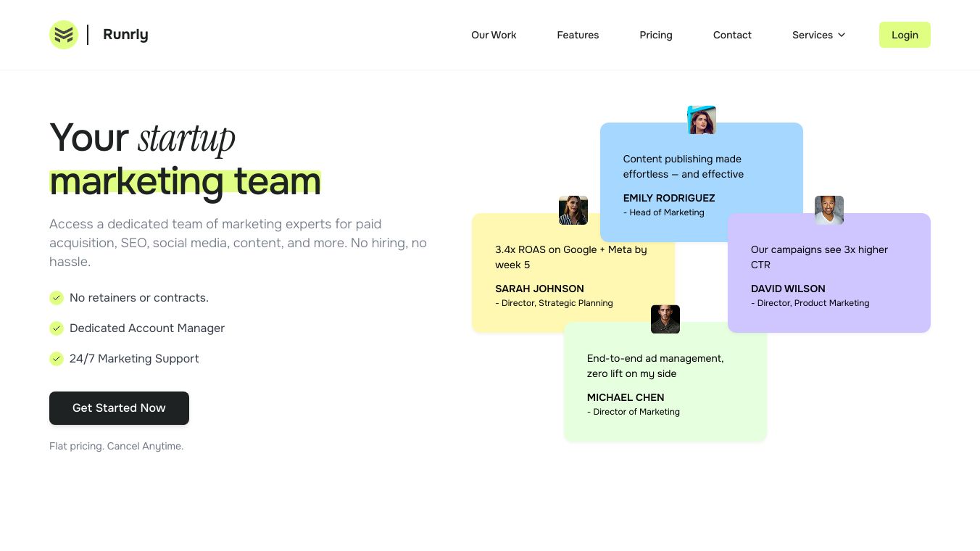The height and width of the screenshot is (551, 980).
Task: Click the Runrly brand name link
Action: coord(125,35)
